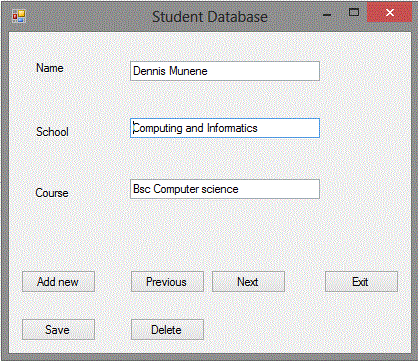Click the Name label

coord(50,68)
